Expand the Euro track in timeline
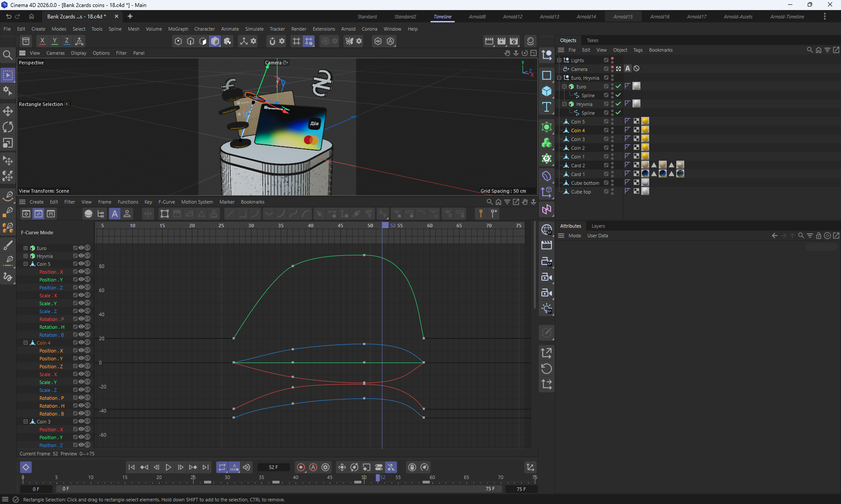 [25, 248]
